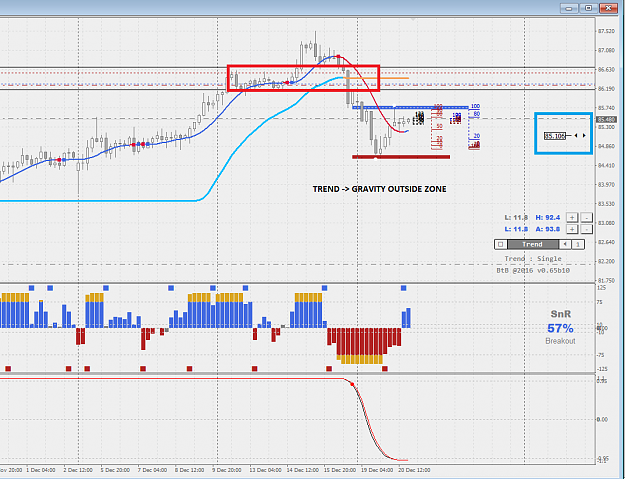Click the 'BtB @2016 v0.65b10' version label
Screen dimensions: 625x479
pos(533,270)
